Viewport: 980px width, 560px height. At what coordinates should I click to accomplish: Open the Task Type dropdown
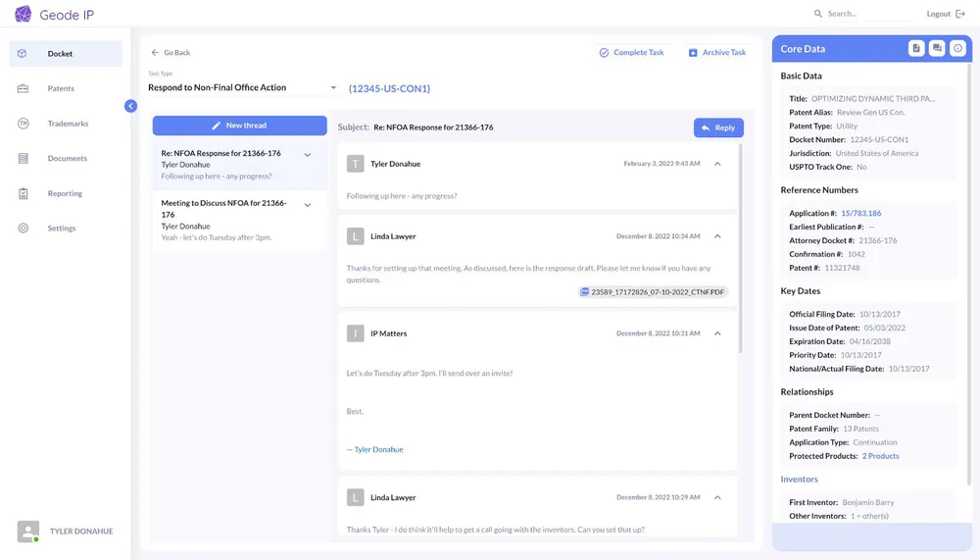point(333,88)
